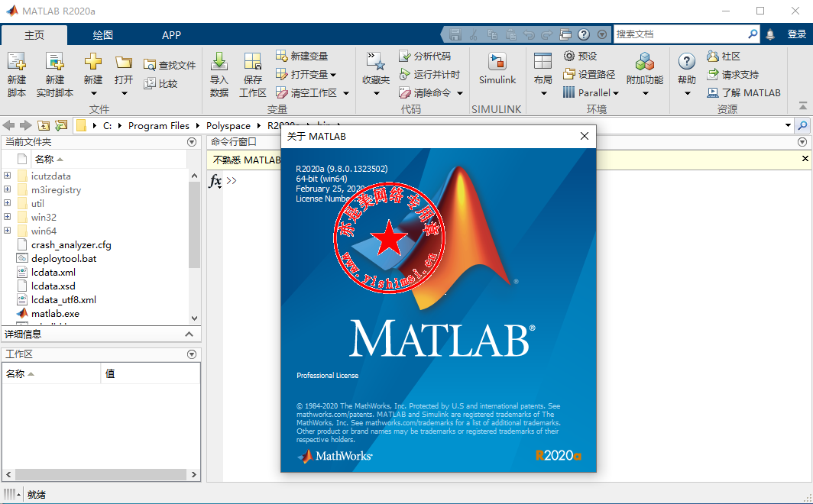This screenshot has width=813, height=504.
Task: Open the 清空工作区 dropdown arrow
Action: [x=346, y=93]
